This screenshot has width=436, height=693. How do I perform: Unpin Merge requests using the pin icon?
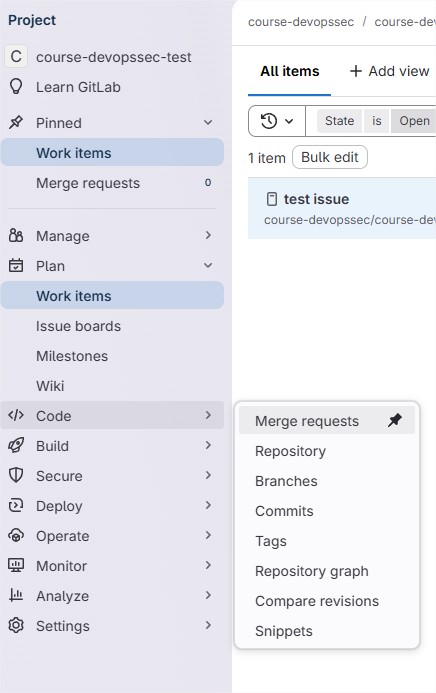pos(395,420)
